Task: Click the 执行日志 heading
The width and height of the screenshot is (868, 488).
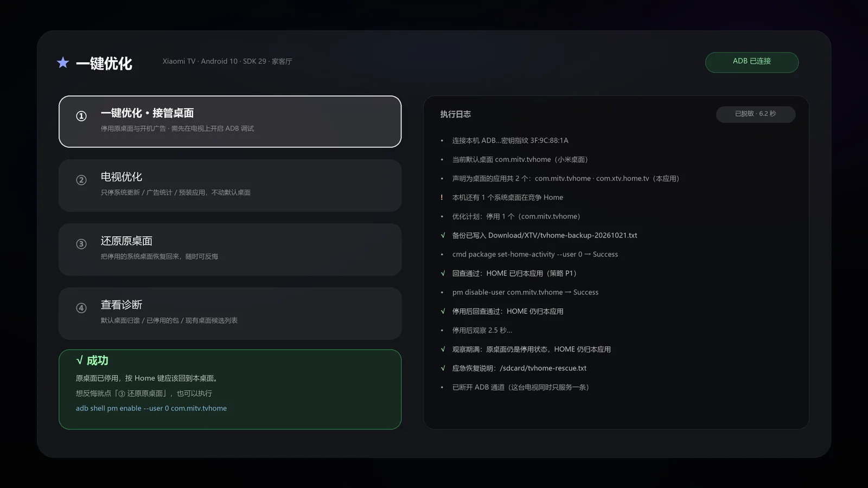Action: pyautogui.click(x=456, y=114)
